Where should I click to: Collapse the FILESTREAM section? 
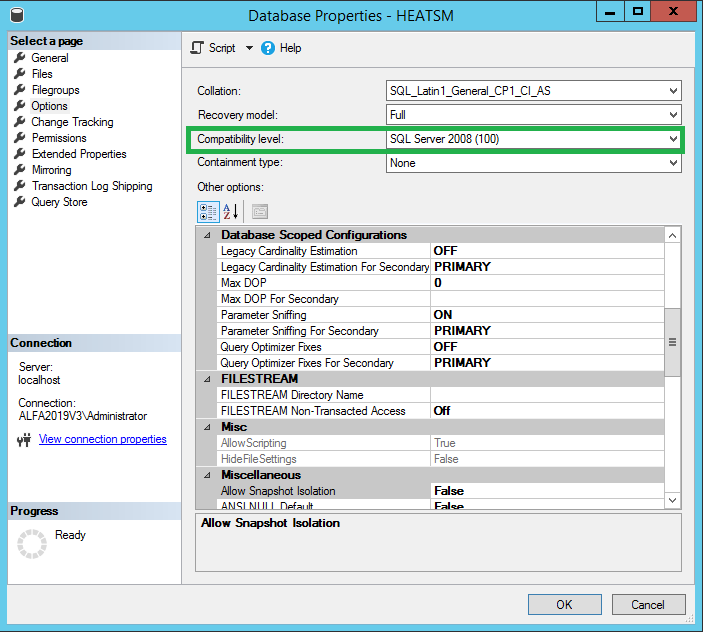pyautogui.click(x=207, y=379)
